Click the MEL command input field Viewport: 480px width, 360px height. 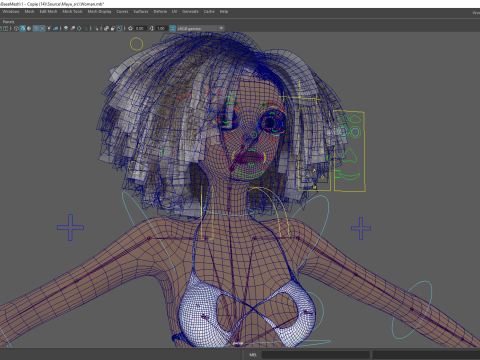point(316,355)
